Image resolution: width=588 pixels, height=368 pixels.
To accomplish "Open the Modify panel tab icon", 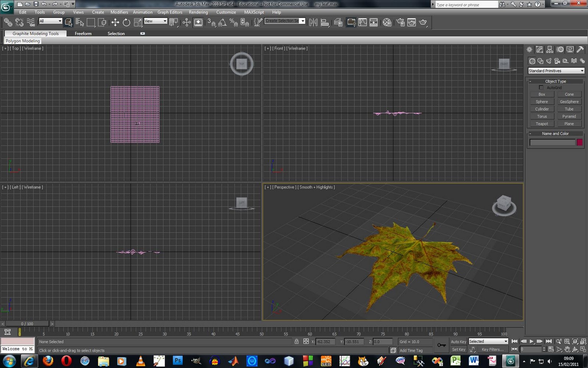I will 539,49.
